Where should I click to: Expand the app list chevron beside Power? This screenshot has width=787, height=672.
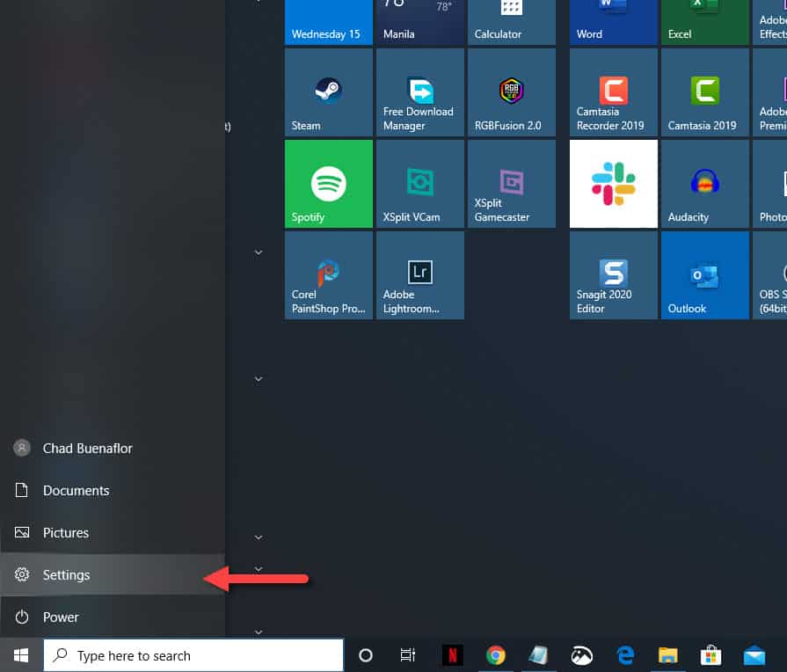tap(259, 632)
